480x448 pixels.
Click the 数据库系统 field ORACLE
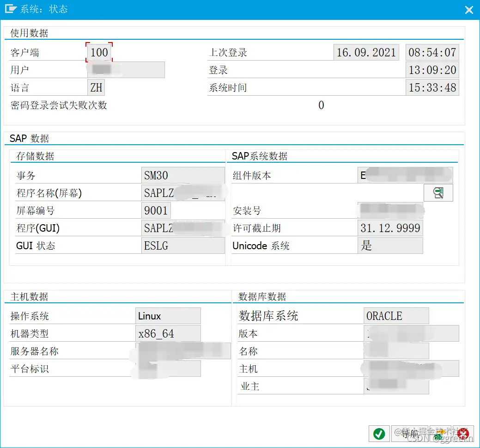click(396, 316)
